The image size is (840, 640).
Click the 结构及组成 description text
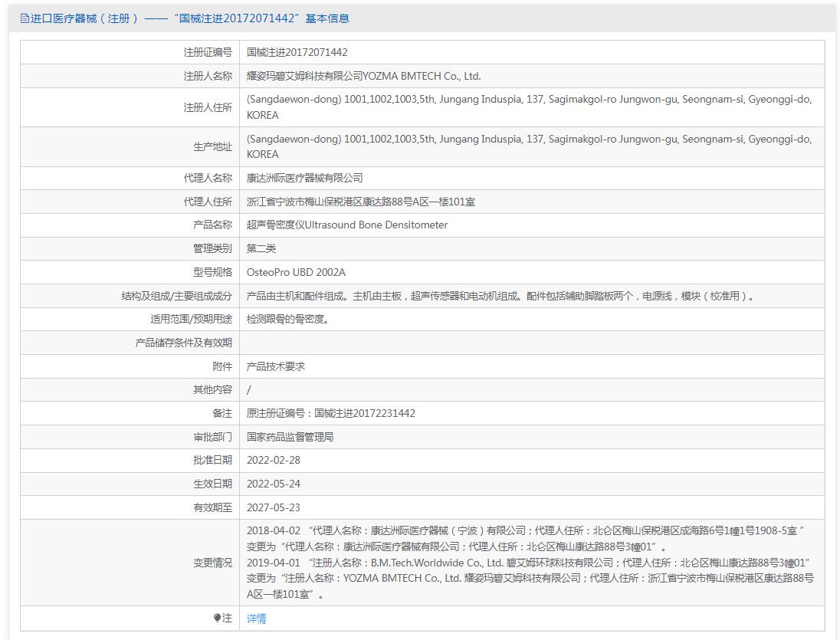pos(500,296)
